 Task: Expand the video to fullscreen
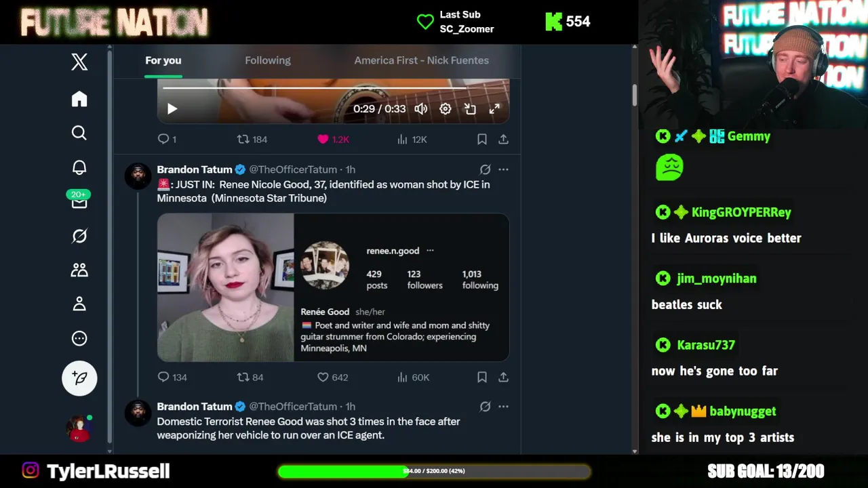coord(494,108)
